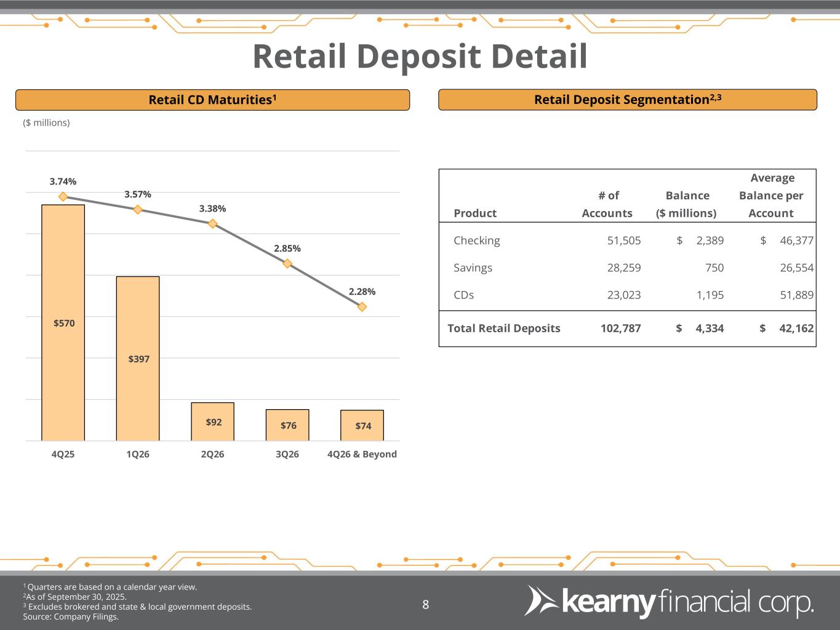The image size is (840, 630).
Task: Click the Retail Deposit Detail title
Action: pos(420,57)
